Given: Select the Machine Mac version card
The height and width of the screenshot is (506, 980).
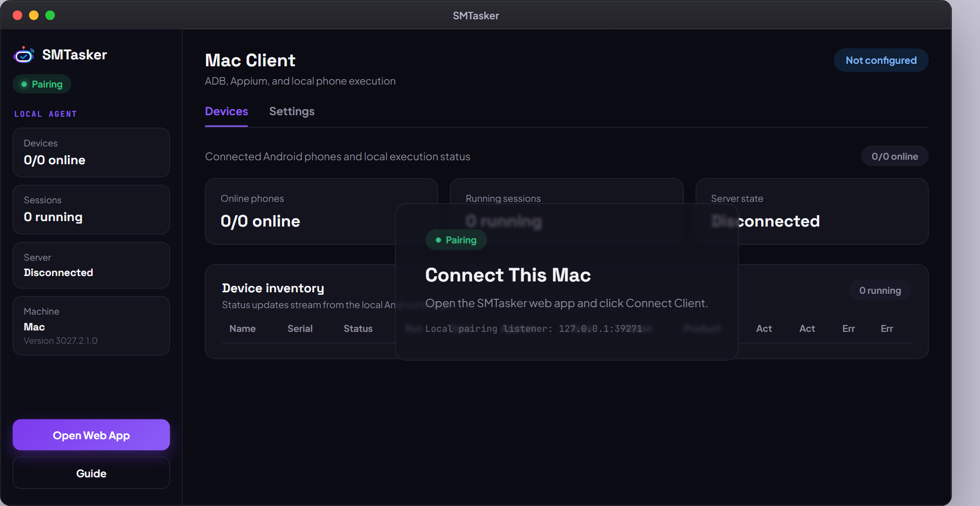Looking at the screenshot, I should point(91,325).
